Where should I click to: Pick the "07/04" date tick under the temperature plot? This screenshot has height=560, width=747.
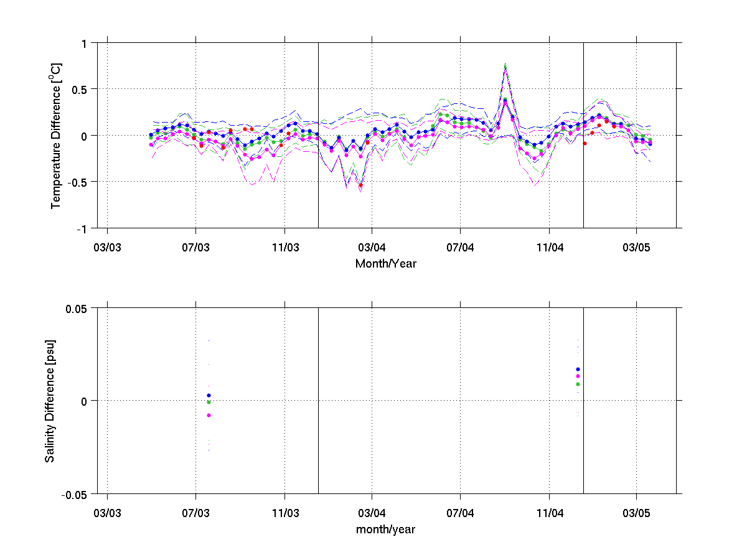tap(461, 248)
